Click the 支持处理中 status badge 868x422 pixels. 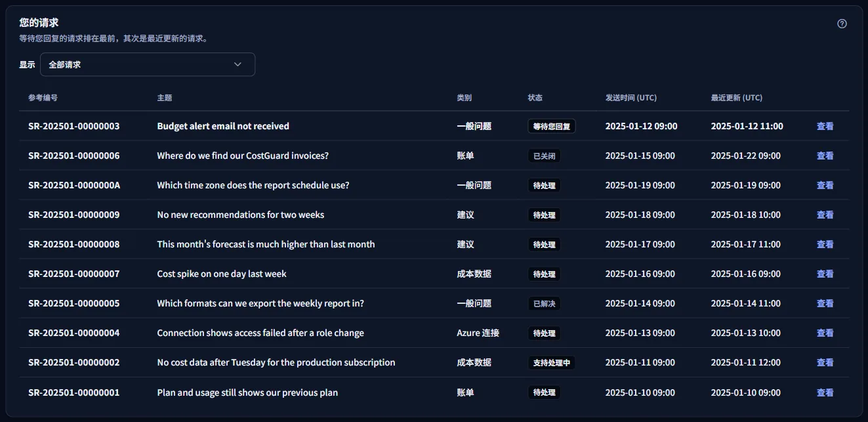click(x=552, y=362)
